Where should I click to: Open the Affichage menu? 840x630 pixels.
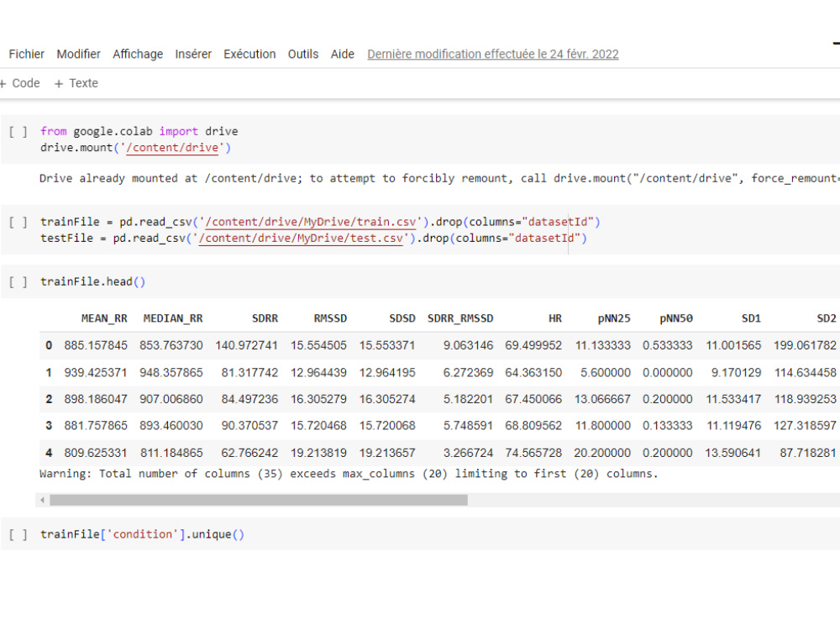pyautogui.click(x=138, y=54)
